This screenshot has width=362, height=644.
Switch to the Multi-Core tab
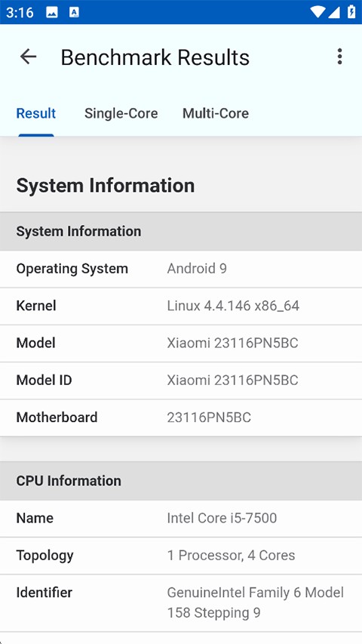point(216,113)
